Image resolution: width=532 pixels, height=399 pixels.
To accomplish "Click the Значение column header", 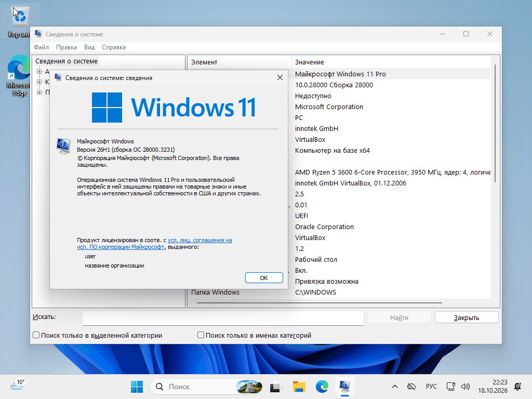I will coord(391,62).
